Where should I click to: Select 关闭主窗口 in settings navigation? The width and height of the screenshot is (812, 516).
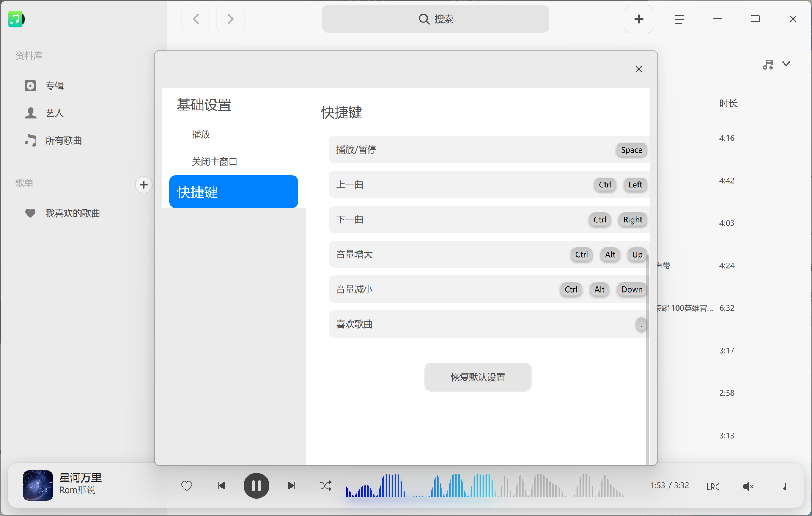[214, 162]
